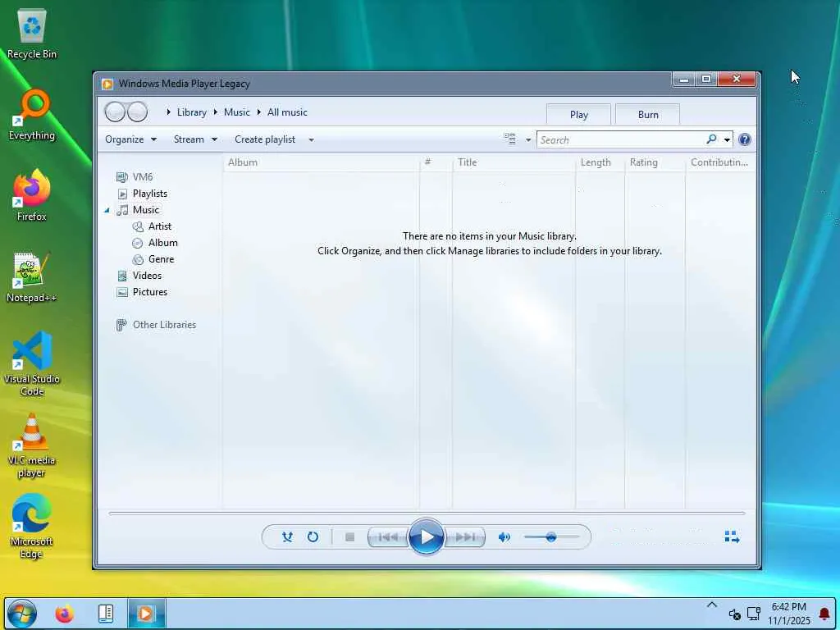Image resolution: width=840 pixels, height=630 pixels.
Task: Toggle repeat mode in the player controls
Action: pos(313,536)
